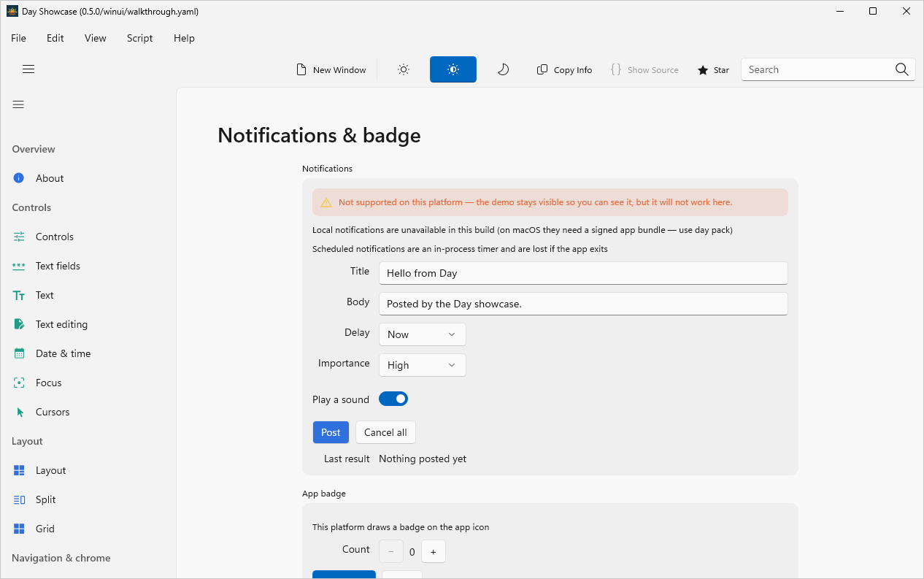
Task: Click the Copy Info icon
Action: click(x=542, y=69)
